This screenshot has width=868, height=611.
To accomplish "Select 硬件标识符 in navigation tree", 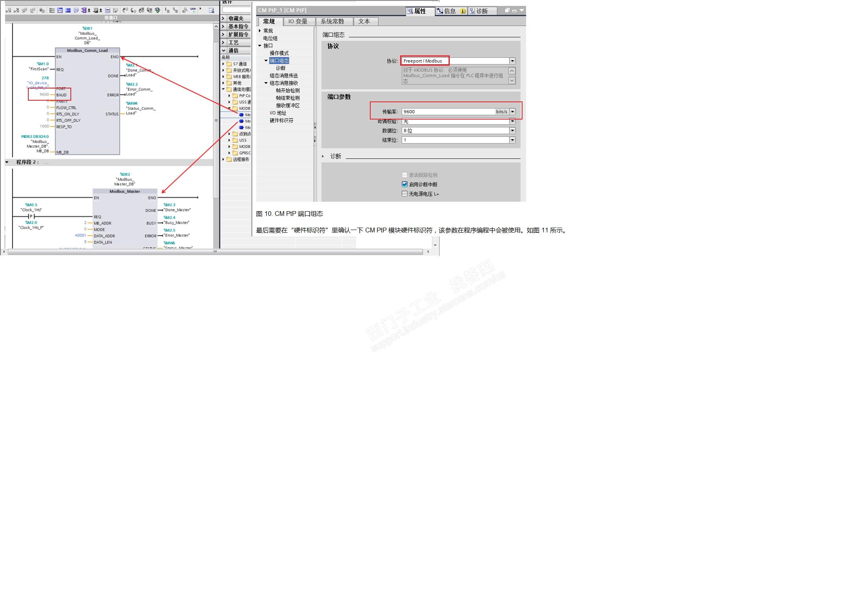I will [x=281, y=121].
